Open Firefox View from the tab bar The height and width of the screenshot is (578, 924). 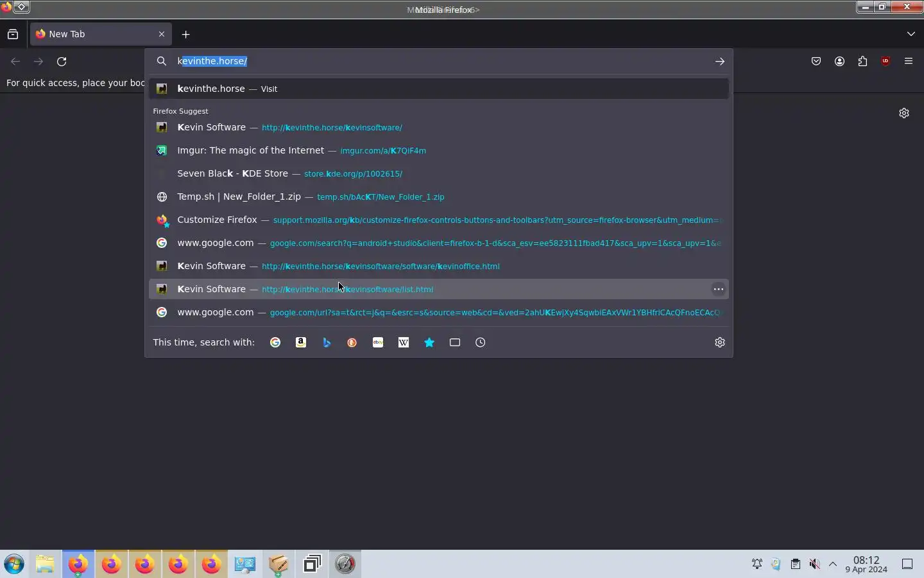click(x=13, y=34)
